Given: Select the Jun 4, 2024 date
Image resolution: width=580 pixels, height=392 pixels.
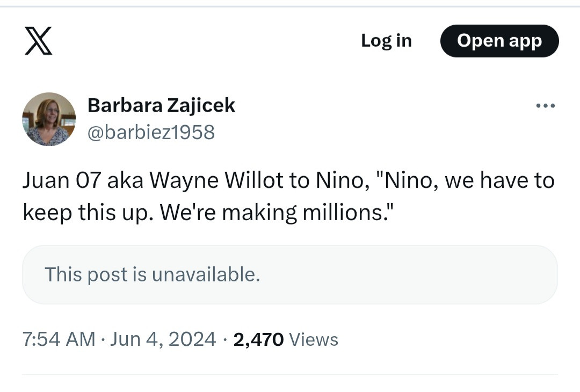Looking at the screenshot, I should [x=163, y=339].
